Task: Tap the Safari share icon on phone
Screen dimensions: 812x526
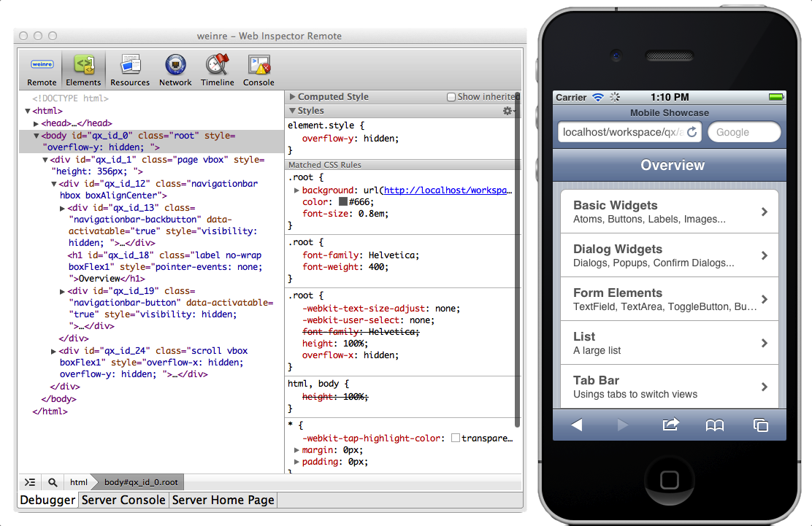Action: click(670, 425)
